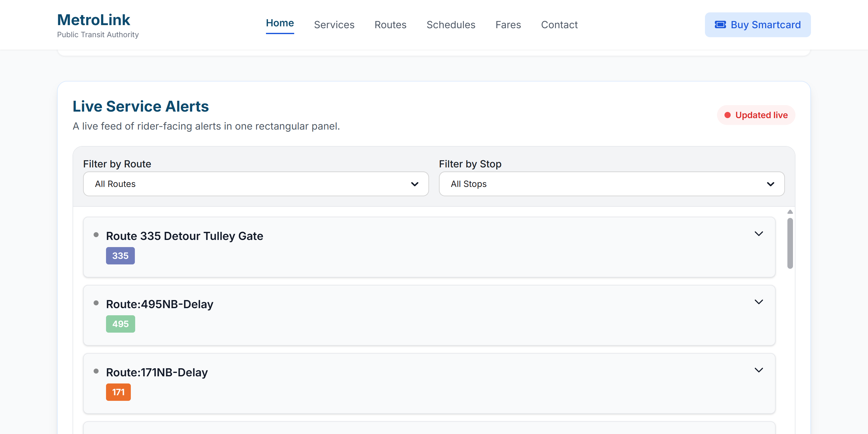The height and width of the screenshot is (434, 868).
Task: Click the MetroLink logo title
Action: point(93,20)
